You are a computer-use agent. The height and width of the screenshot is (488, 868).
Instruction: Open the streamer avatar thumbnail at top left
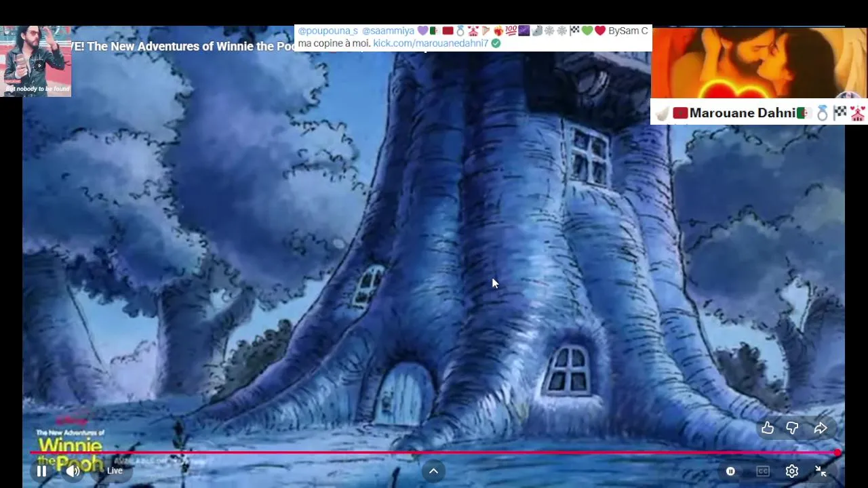35,61
